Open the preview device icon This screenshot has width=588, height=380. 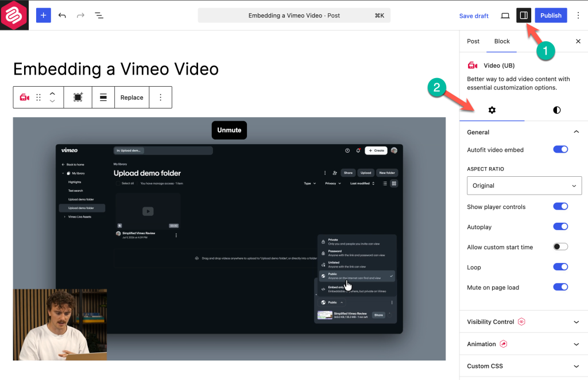[x=505, y=15]
